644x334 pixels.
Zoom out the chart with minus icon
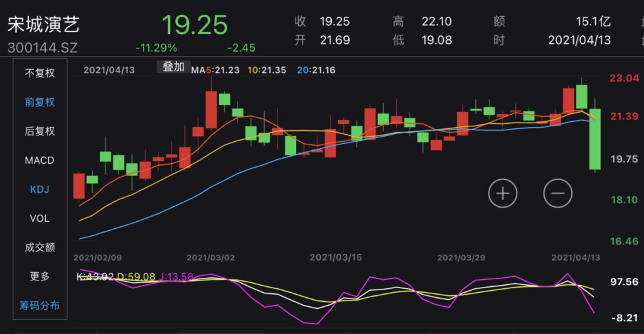click(x=558, y=193)
